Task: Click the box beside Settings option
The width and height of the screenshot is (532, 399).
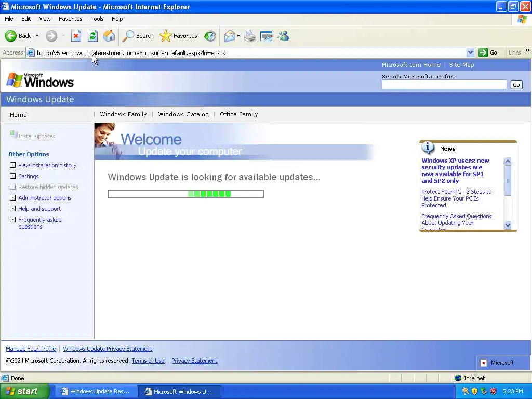Action: [12, 176]
